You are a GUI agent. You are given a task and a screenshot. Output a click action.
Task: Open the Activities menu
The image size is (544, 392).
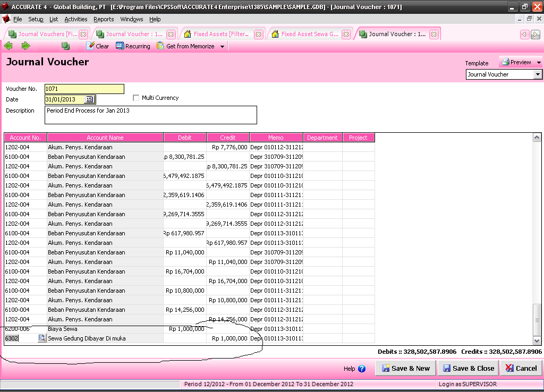coord(75,19)
